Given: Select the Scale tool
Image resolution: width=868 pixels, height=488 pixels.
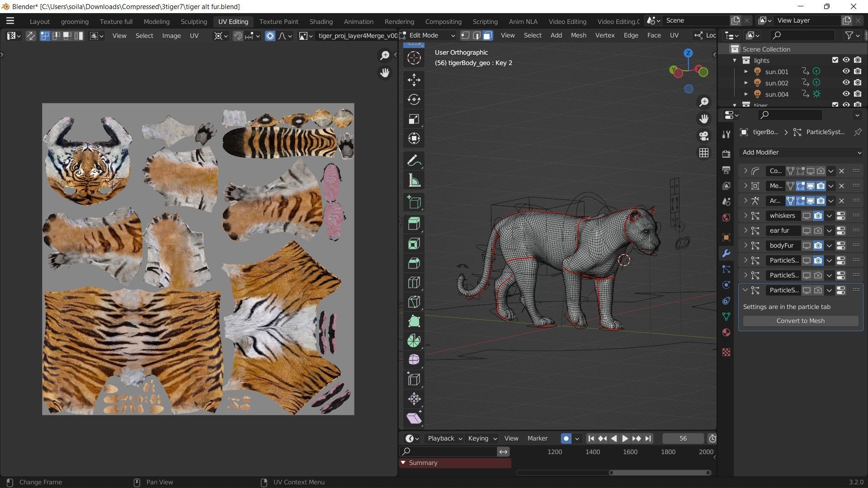Looking at the screenshot, I should click(x=414, y=119).
